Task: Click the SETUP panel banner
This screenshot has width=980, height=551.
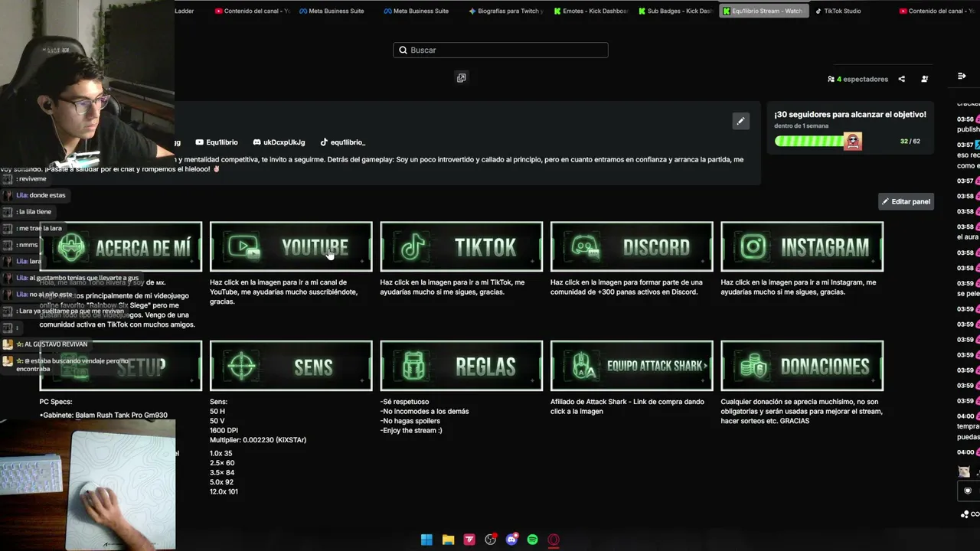Action: [121, 366]
